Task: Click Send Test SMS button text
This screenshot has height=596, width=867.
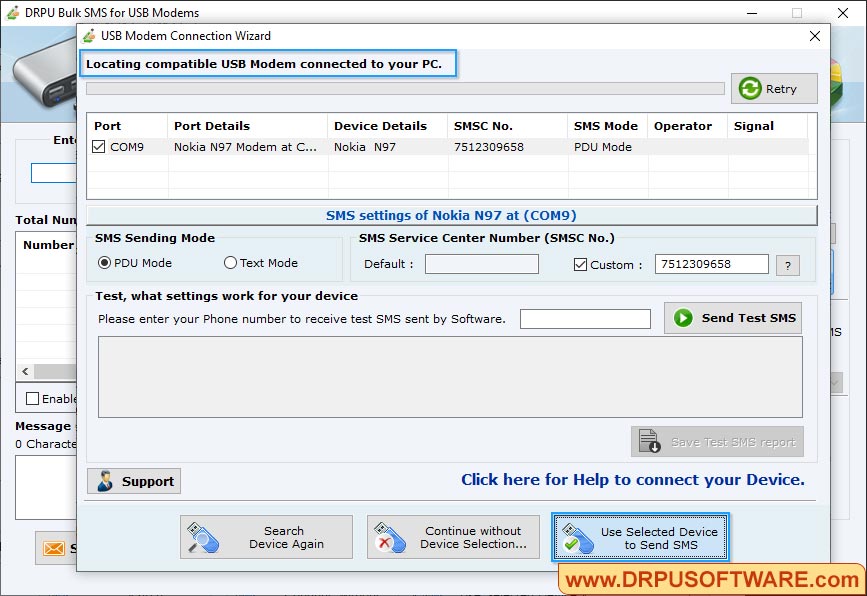Action: [x=749, y=318]
